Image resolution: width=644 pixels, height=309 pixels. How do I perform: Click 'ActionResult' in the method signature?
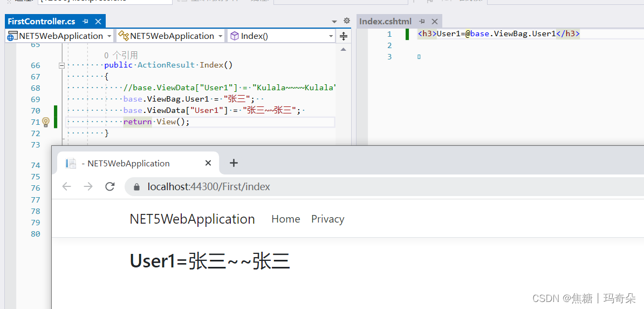point(166,65)
